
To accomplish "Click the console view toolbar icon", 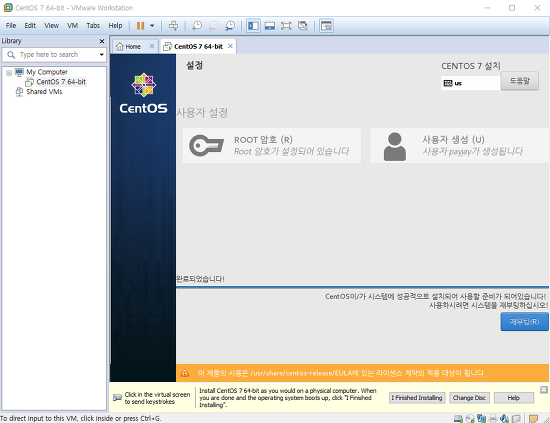I will click(326, 26).
